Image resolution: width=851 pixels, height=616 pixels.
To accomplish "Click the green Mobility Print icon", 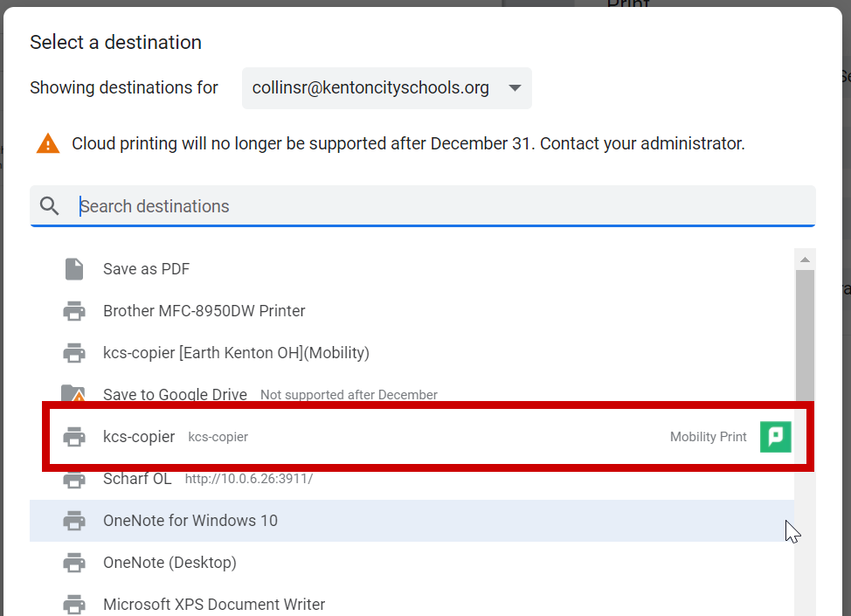I will tap(776, 437).
